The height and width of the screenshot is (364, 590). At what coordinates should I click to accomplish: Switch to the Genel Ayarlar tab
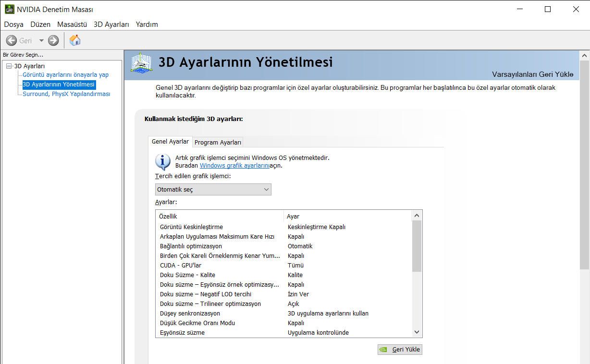click(170, 142)
